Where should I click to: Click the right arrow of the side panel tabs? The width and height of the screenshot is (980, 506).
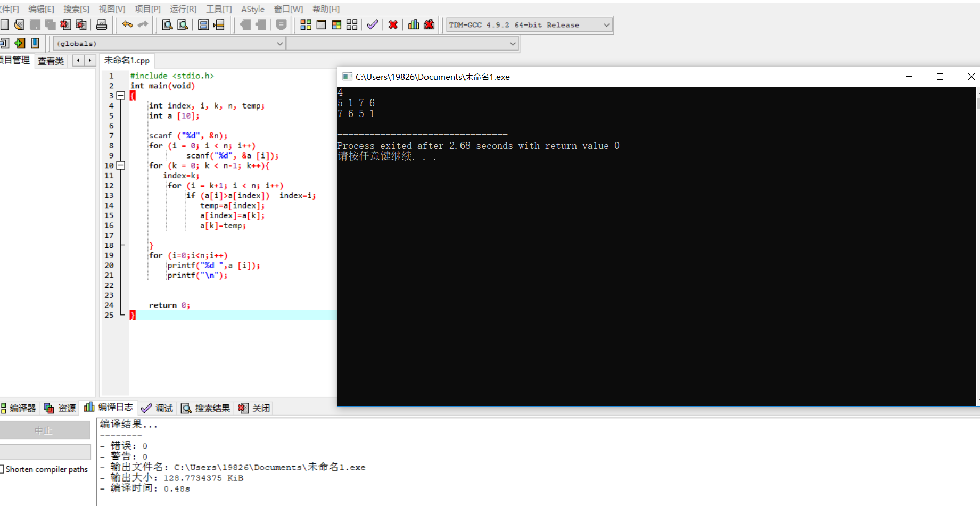click(x=90, y=61)
